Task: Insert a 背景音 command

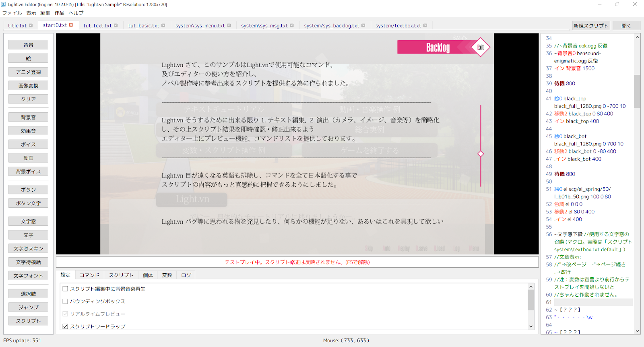Action: 28,117
